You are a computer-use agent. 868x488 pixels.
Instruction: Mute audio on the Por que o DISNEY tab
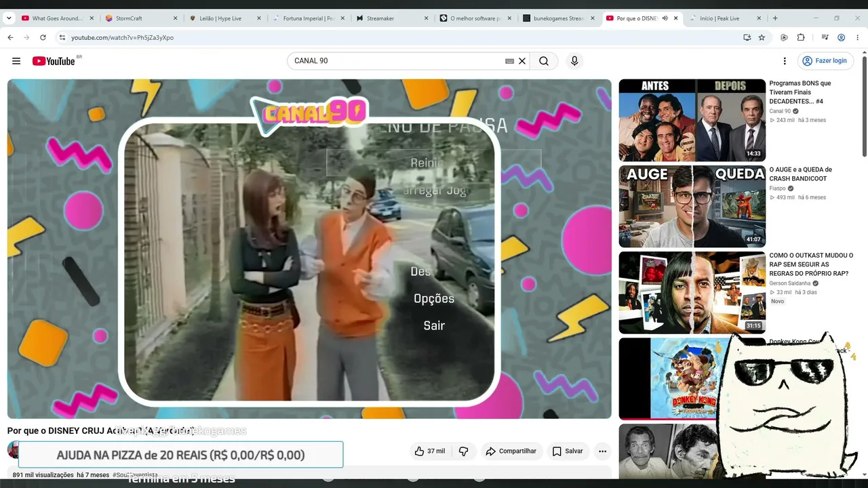[x=665, y=18]
